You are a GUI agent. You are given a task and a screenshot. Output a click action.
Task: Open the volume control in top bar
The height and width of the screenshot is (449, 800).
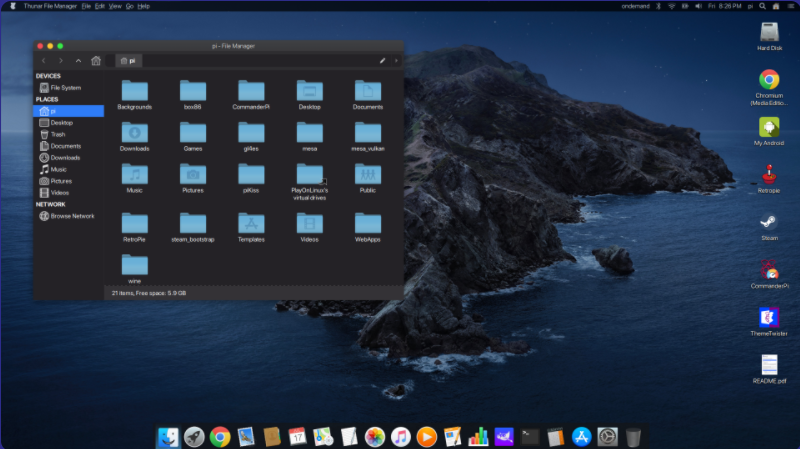[x=697, y=6]
